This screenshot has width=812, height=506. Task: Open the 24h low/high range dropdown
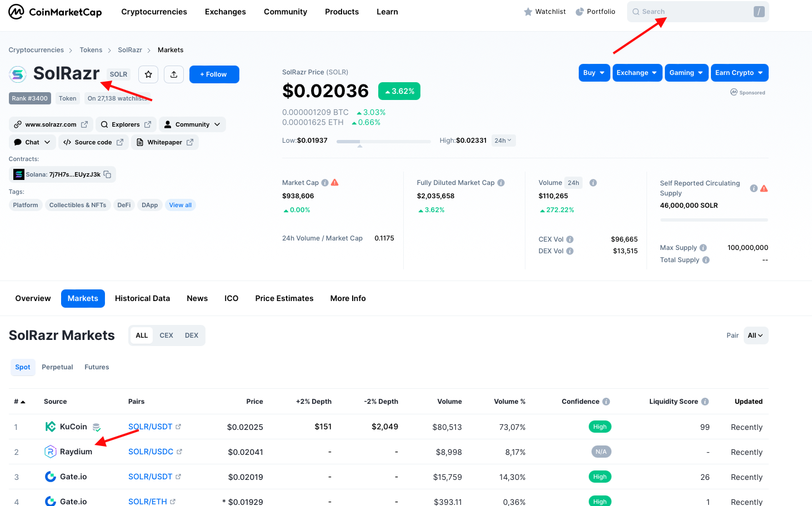503,141
